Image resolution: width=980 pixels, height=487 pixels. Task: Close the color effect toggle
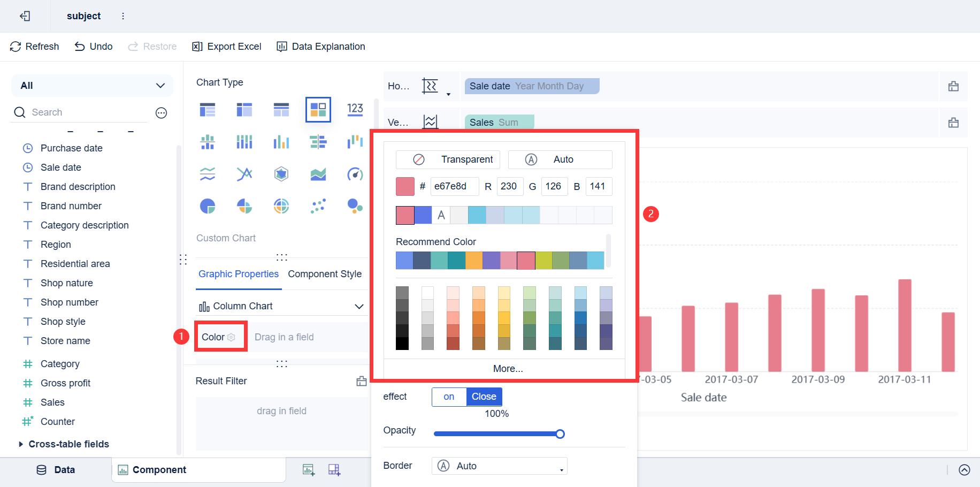pos(484,397)
